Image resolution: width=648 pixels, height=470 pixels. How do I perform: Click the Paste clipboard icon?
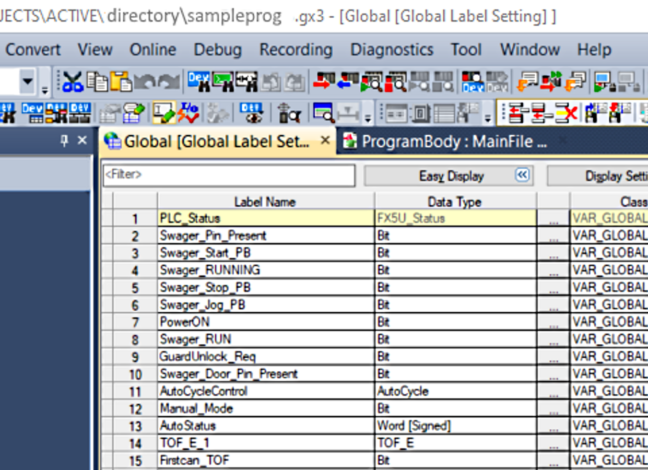point(121,82)
